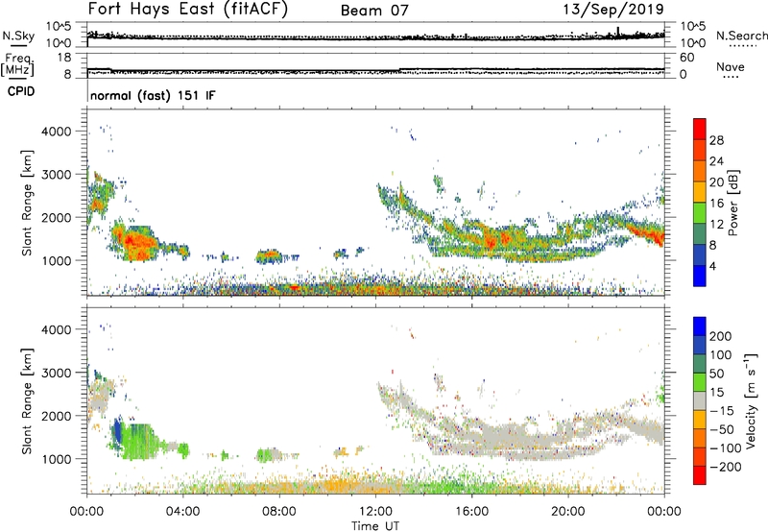Click the power panel "Slant Range [km]" label

click(27, 203)
